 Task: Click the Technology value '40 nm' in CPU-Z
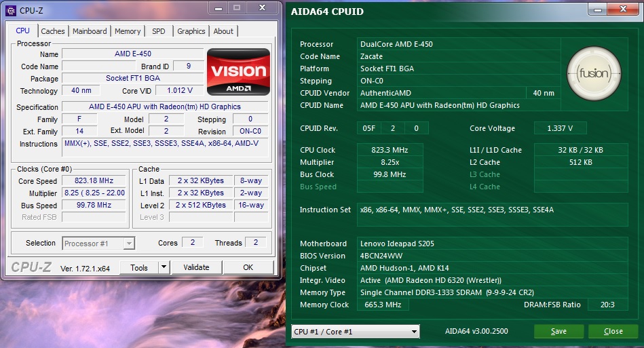pos(81,90)
